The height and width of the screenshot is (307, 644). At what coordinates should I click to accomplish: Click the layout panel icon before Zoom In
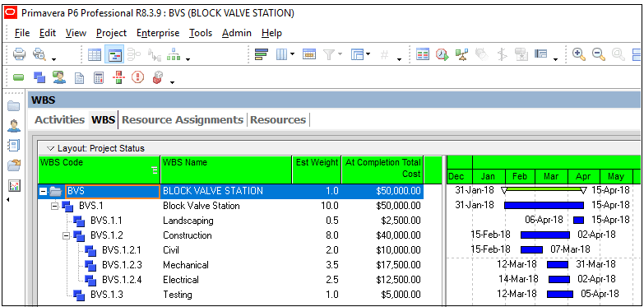(x=541, y=54)
